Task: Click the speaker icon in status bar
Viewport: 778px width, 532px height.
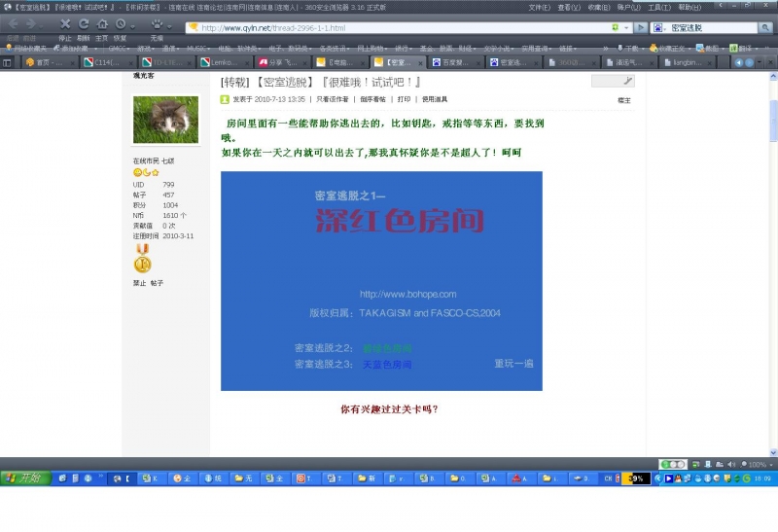Action: click(x=731, y=465)
